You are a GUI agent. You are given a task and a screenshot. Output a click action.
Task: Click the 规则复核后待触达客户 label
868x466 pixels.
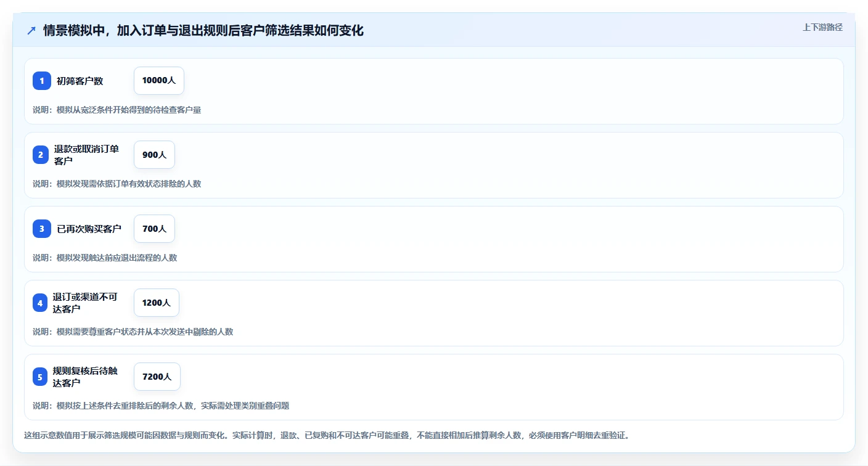pyautogui.click(x=84, y=377)
